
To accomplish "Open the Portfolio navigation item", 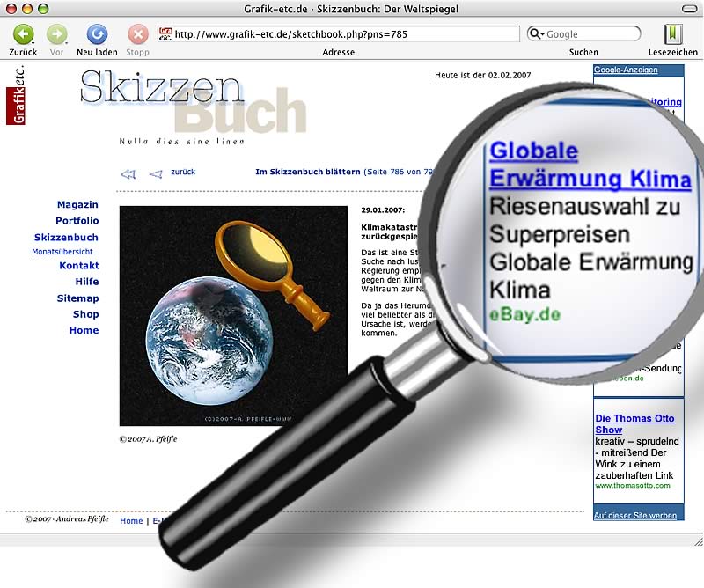I will coord(77,221).
